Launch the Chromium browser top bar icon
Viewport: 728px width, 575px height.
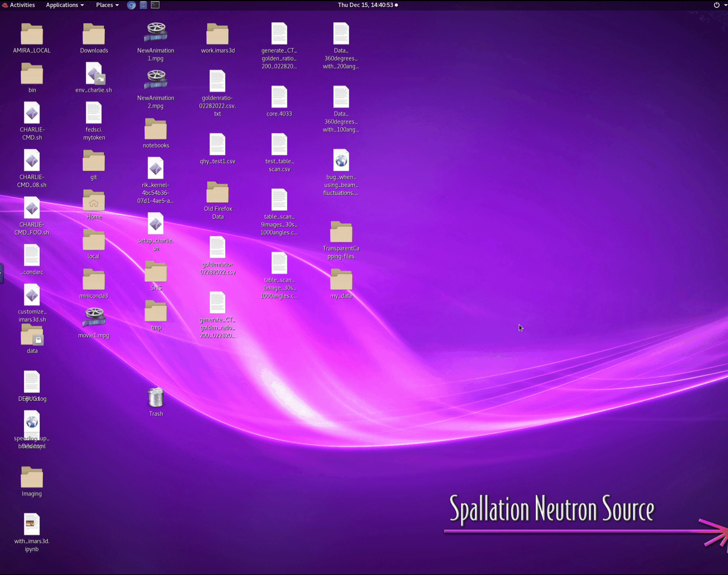[x=131, y=5]
